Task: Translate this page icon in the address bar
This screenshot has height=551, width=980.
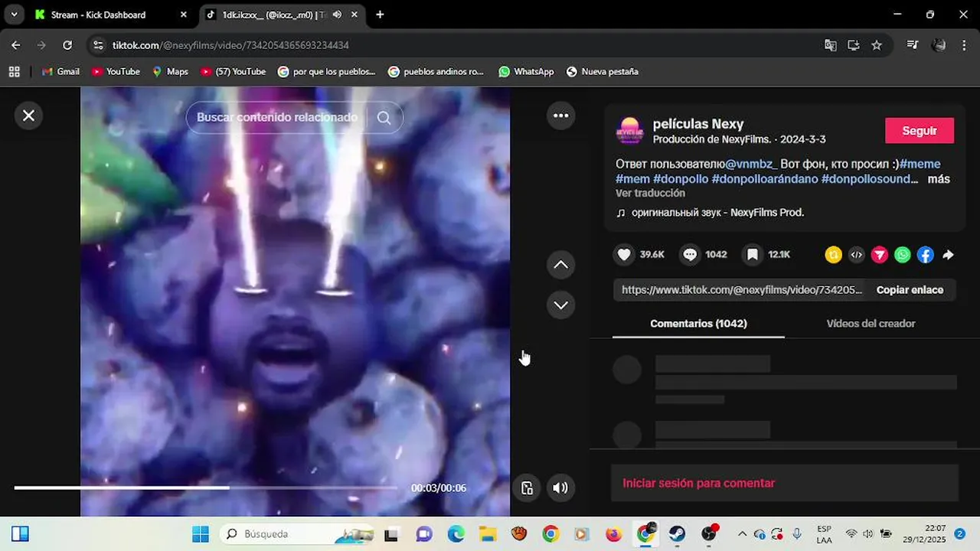Action: [x=831, y=45]
